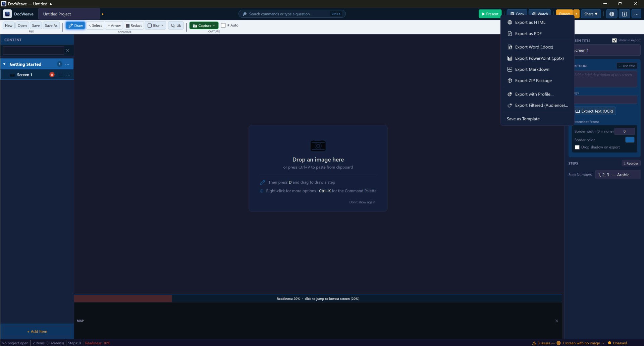Select Export ZIP Package
Viewport: 644px width, 346px height.
point(537,81)
